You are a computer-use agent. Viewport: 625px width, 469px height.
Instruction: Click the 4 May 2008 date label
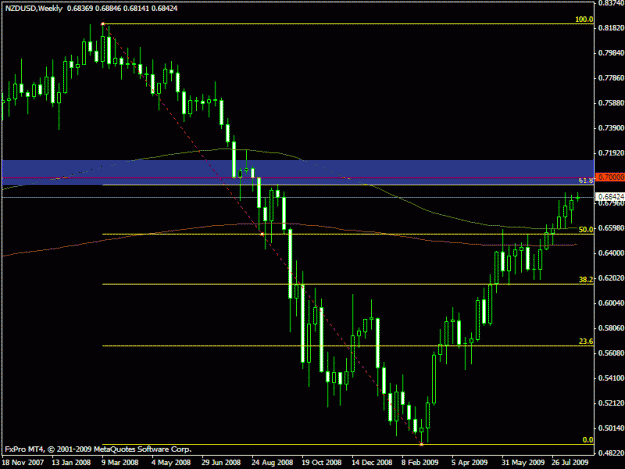[171, 463]
